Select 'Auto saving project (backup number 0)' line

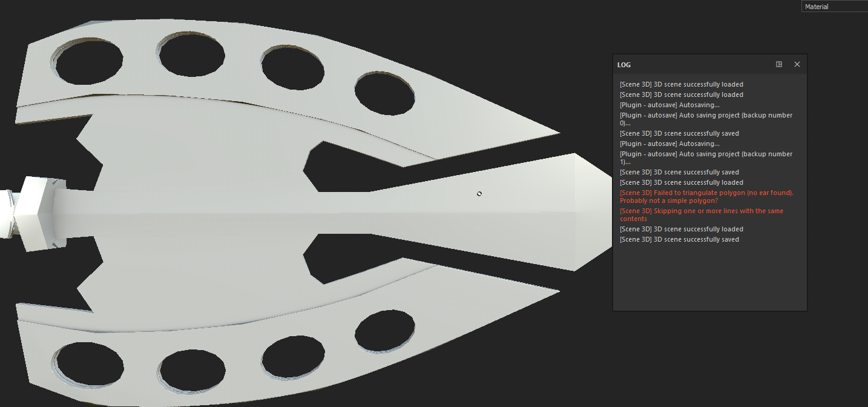(x=706, y=119)
